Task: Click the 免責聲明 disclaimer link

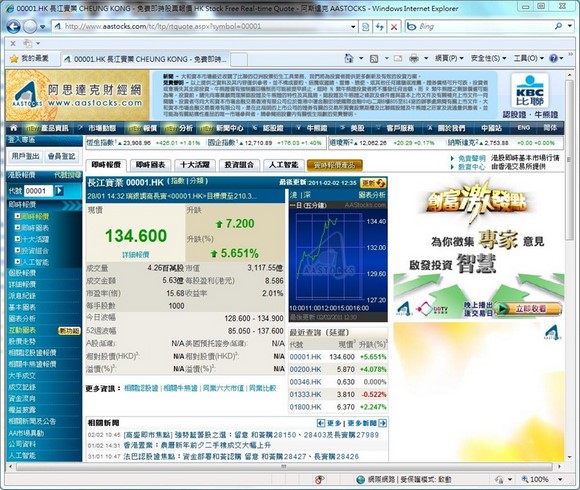Action: click(471, 158)
